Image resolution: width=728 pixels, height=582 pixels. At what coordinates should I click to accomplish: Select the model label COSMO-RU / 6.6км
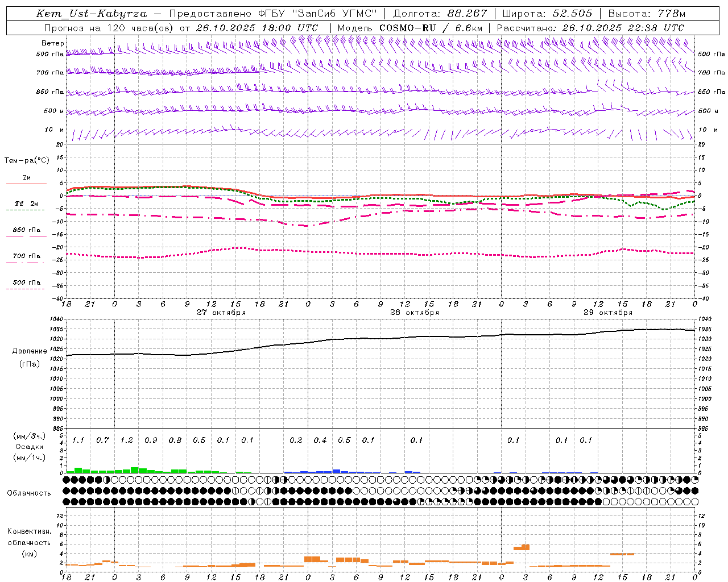pyautogui.click(x=431, y=28)
